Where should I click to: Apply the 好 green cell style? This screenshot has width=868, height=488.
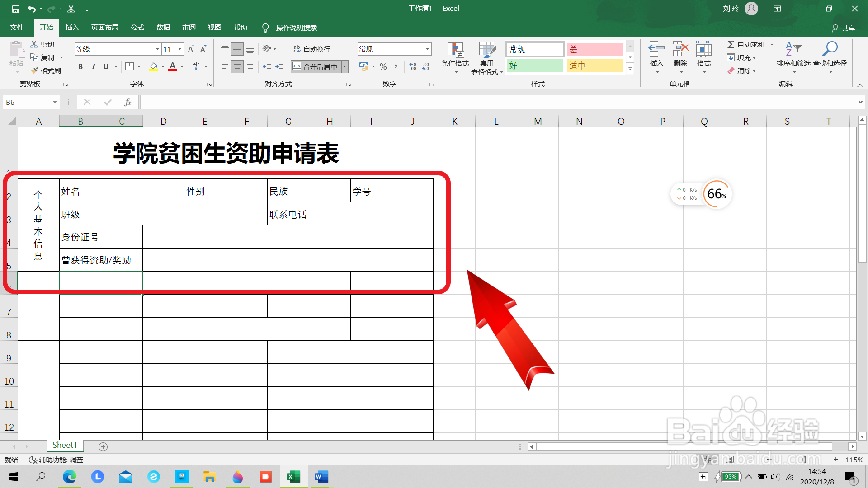[535, 66]
